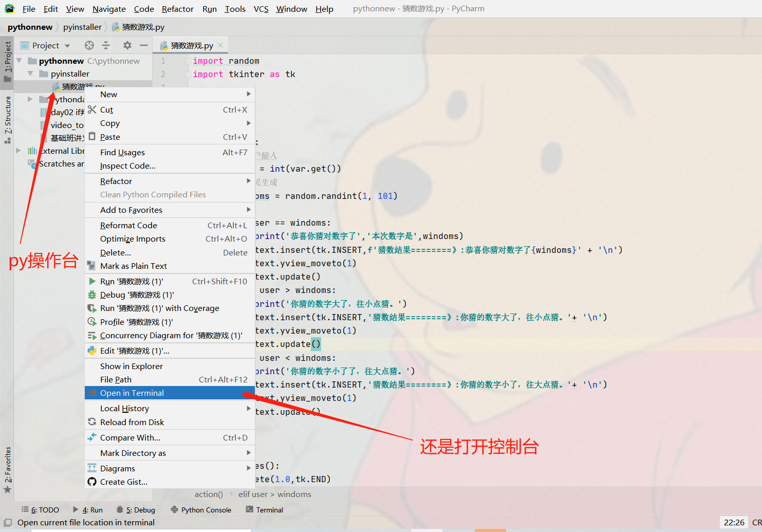This screenshot has width=762, height=532.
Task: Click the Open in Terminal icon
Action: coord(92,393)
